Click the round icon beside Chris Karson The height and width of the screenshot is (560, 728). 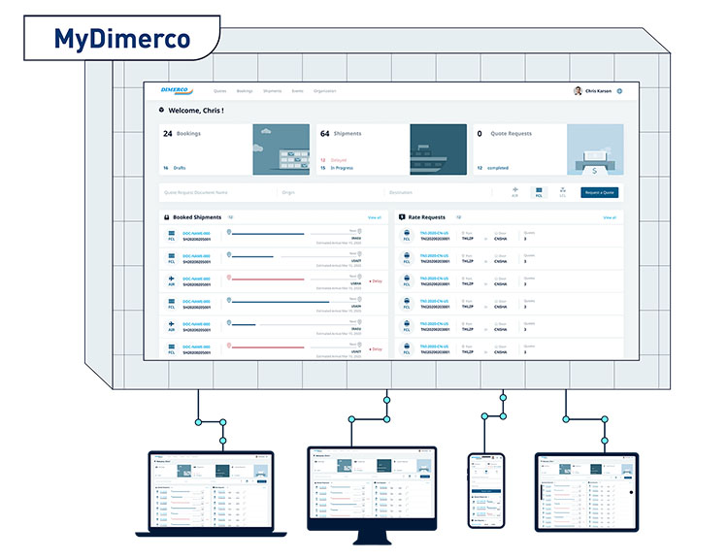click(619, 91)
